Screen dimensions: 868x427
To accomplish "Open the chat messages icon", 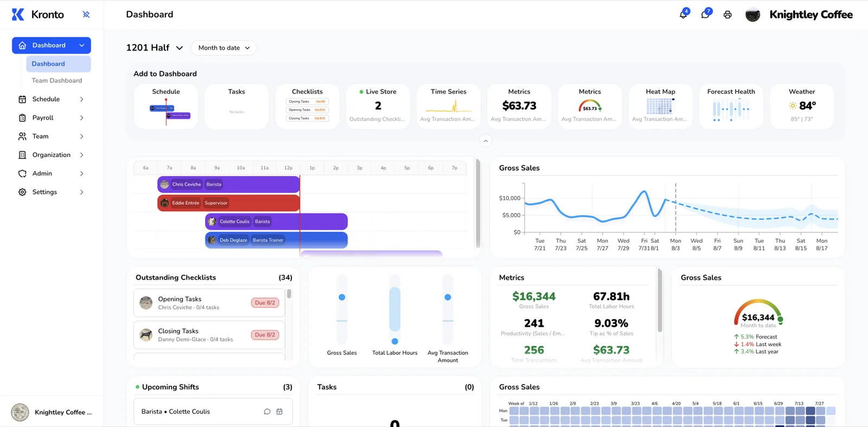I will (x=706, y=14).
